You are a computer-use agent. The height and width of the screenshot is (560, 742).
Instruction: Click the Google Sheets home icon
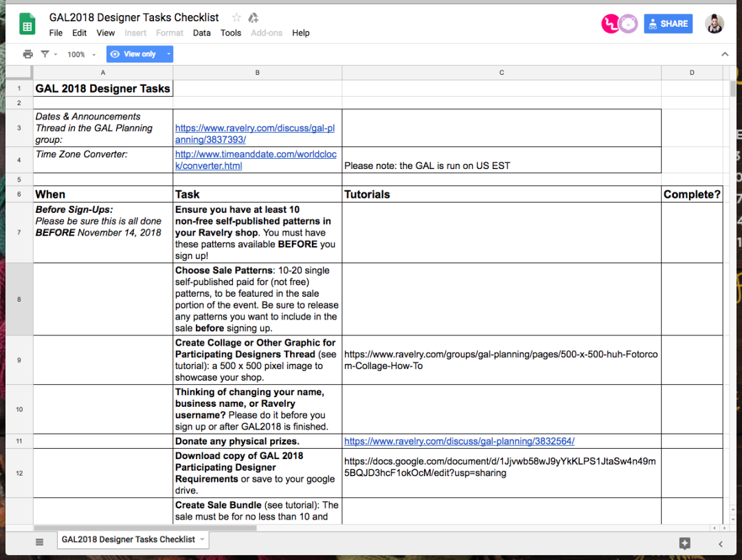pyautogui.click(x=27, y=25)
